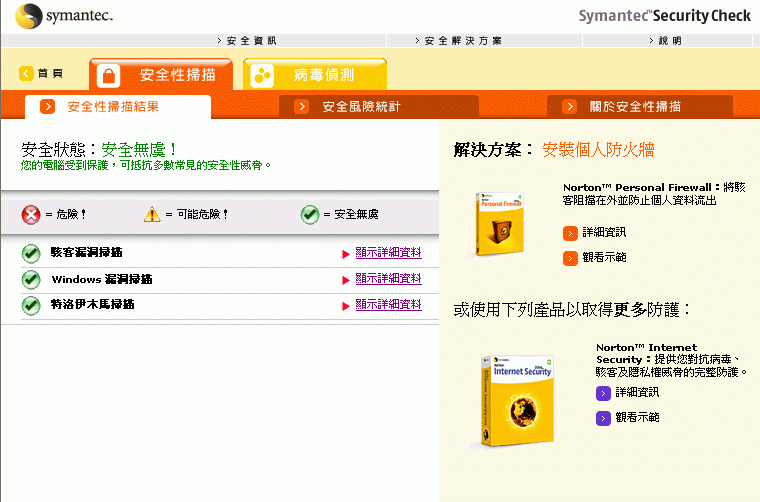Image resolution: width=760 pixels, height=502 pixels.
Task: Click the yellow back arrow beside 首頁
Action: click(26, 73)
